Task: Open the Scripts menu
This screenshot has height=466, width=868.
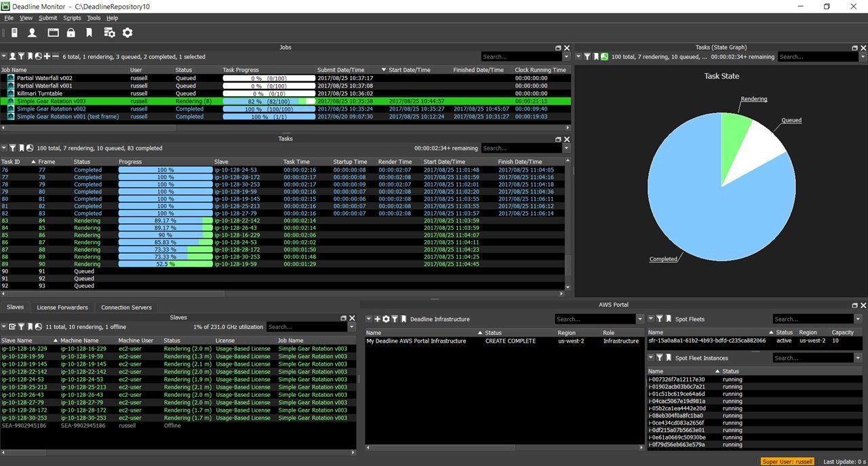Action: tap(72, 18)
